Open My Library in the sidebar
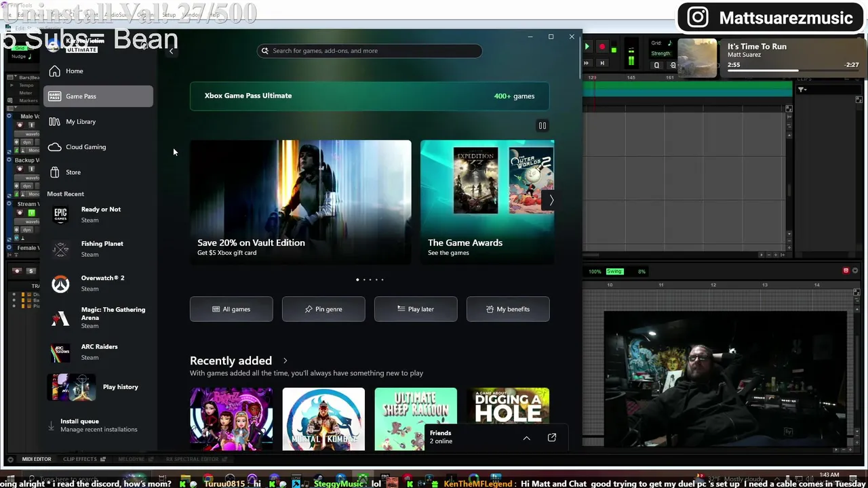The width and height of the screenshot is (868, 488). point(98,122)
